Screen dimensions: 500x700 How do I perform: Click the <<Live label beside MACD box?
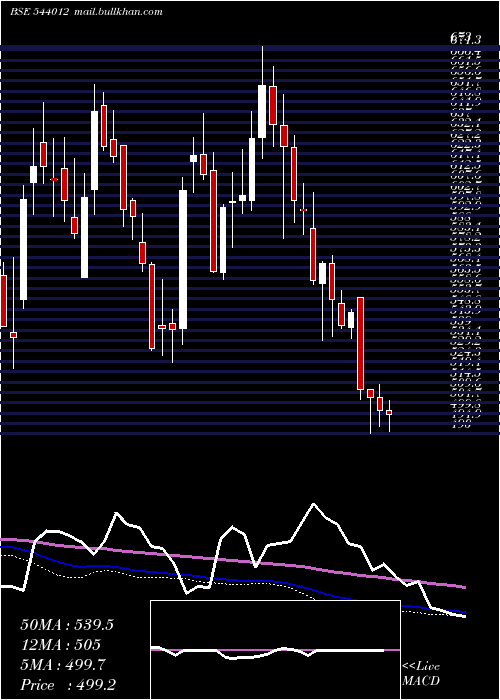coord(421,667)
